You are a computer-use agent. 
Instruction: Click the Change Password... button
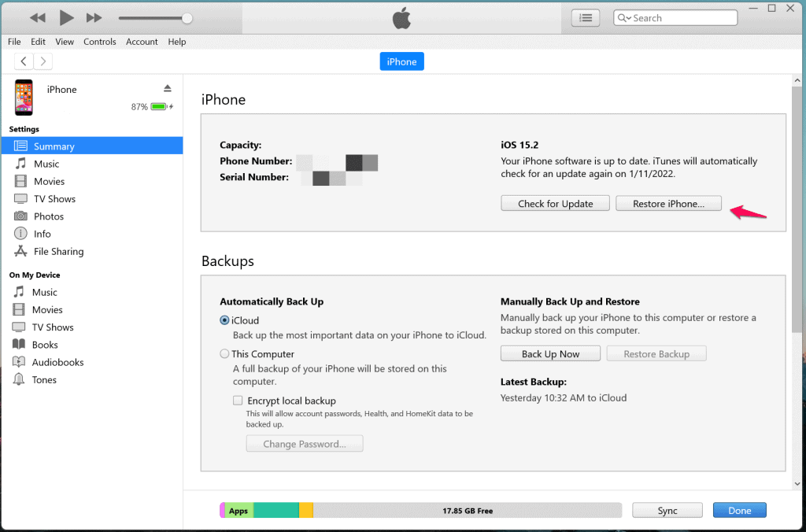pyautogui.click(x=305, y=444)
